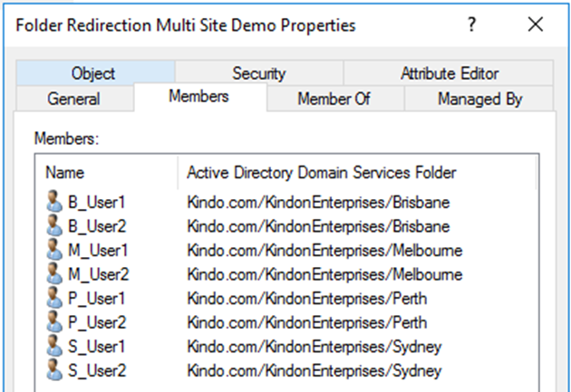Screen dimensions: 571x392
Task: Click the user icon beside S_User2
Action: tap(54, 369)
